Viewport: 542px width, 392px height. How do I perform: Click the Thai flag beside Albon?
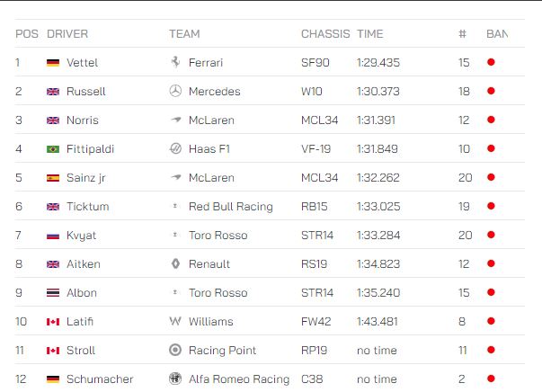click(x=53, y=293)
